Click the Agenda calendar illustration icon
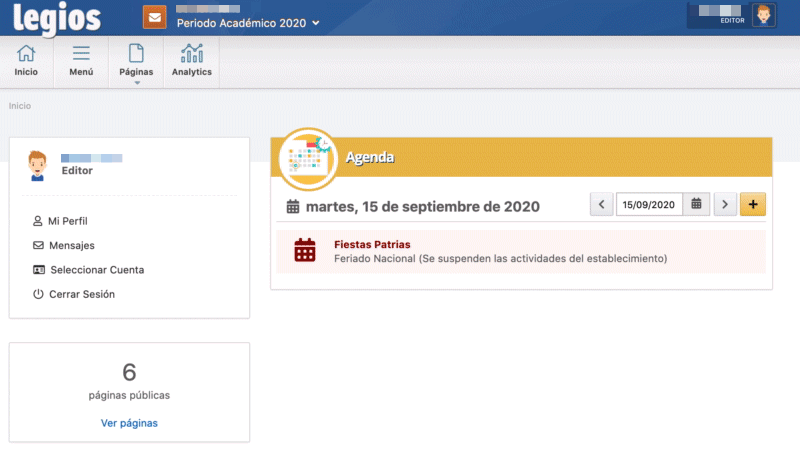The width and height of the screenshot is (800, 458). (308, 159)
